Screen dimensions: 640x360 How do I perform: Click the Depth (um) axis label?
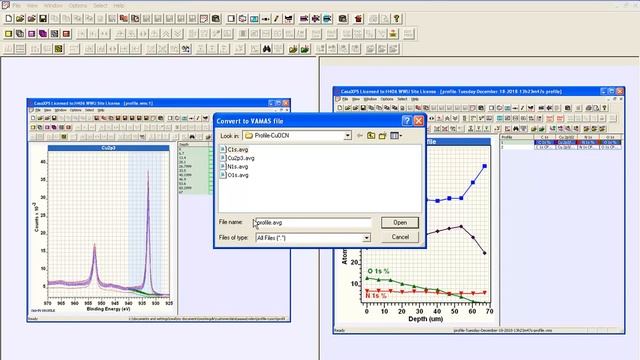click(426, 319)
